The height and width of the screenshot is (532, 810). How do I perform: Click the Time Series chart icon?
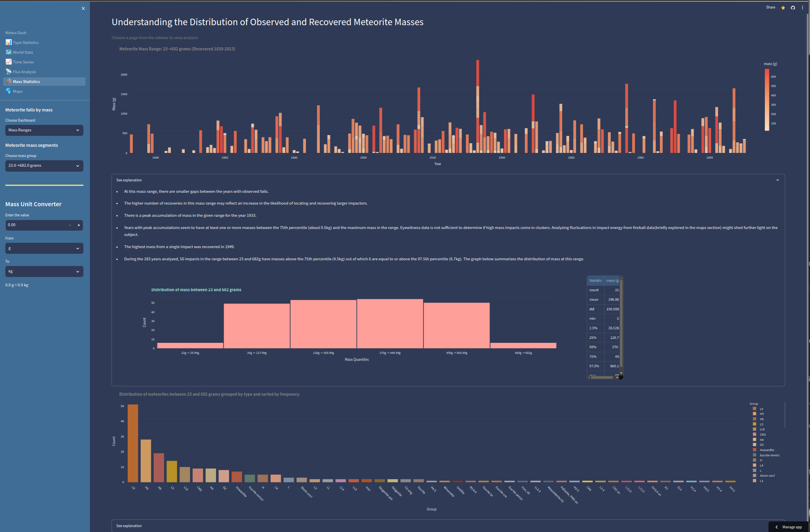(9, 62)
